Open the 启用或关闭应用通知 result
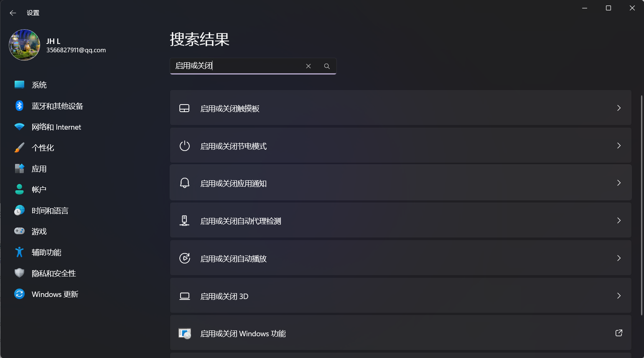644x358 pixels. [233, 183]
